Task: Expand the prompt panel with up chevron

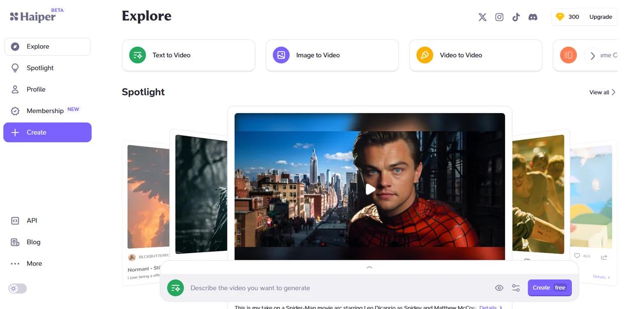Action: (369, 268)
